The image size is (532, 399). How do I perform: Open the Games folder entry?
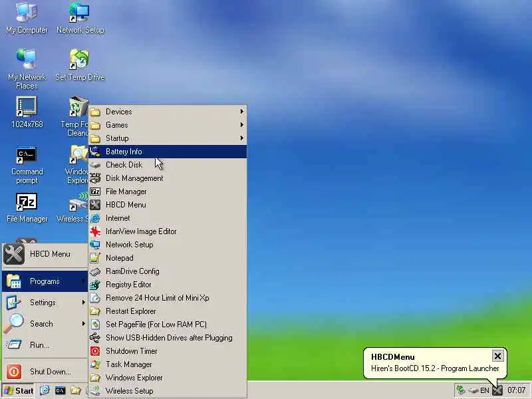coord(168,125)
